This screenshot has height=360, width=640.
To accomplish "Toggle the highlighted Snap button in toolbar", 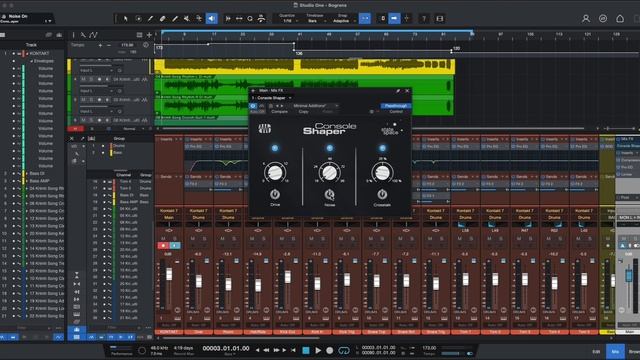I will point(364,18).
